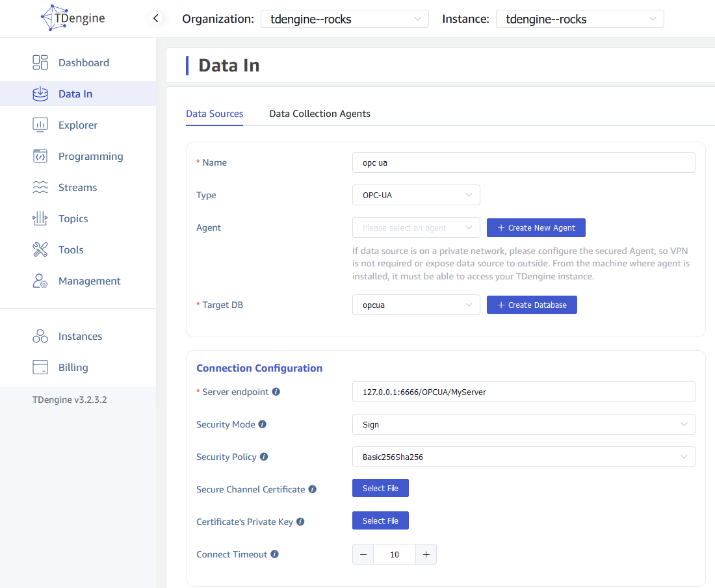Collapse the sidebar with the arrow button
Screen dimensions: 715x588
[x=155, y=19]
